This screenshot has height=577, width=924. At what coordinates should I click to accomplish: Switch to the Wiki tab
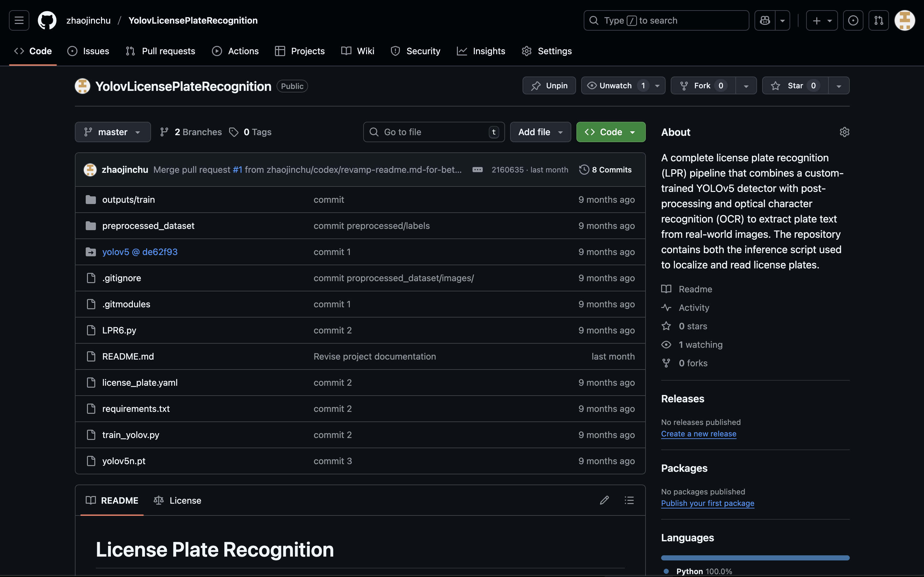(x=358, y=51)
